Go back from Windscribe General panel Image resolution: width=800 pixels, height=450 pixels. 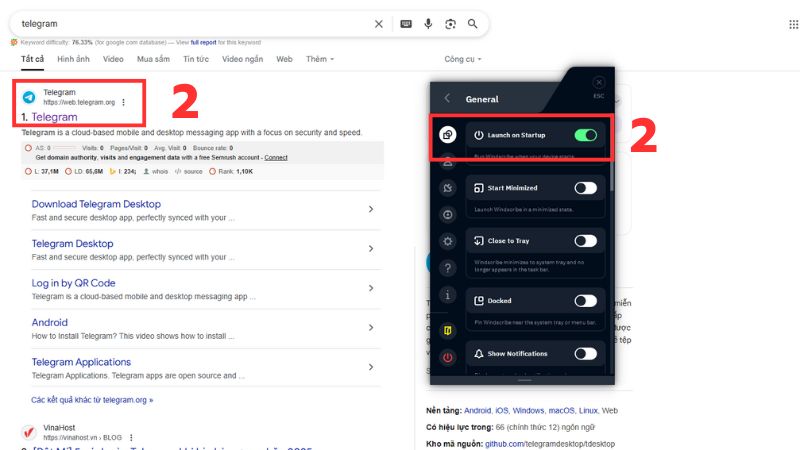point(447,98)
